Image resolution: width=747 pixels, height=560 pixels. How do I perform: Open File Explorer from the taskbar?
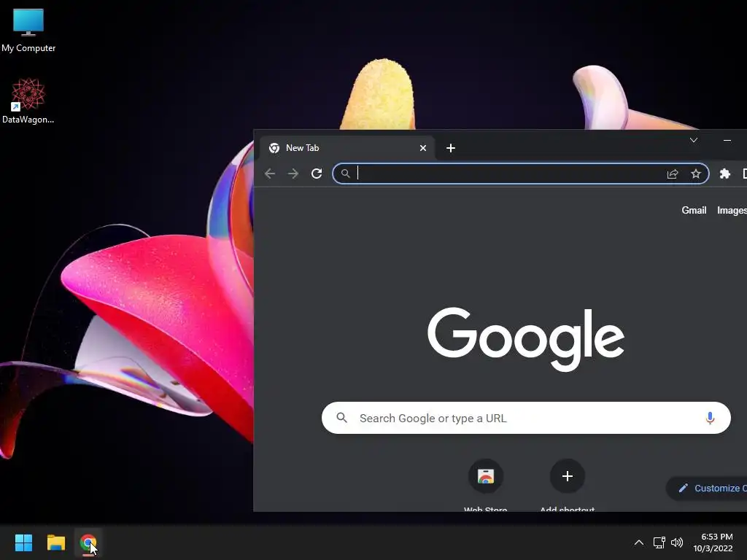coord(55,542)
